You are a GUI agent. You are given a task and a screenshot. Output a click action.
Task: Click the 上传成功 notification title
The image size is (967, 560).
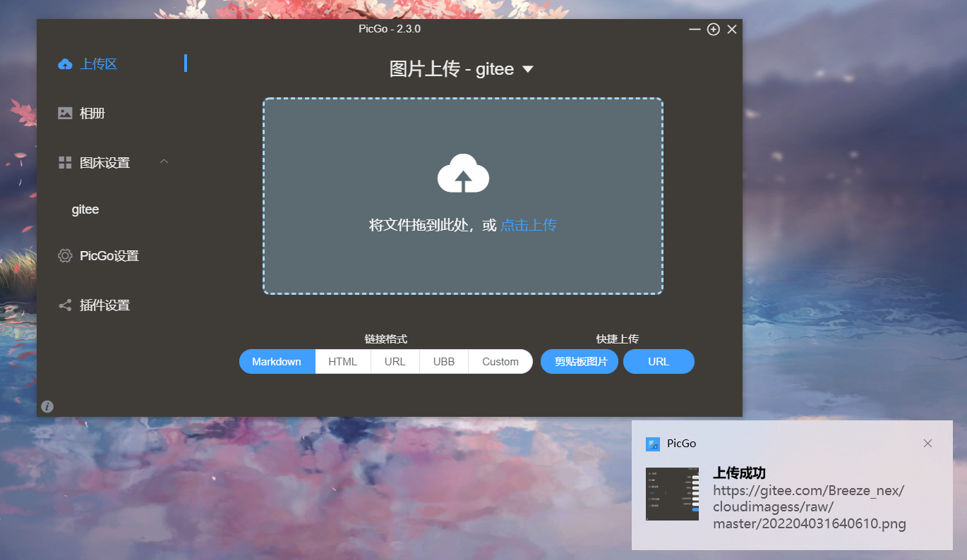point(739,473)
